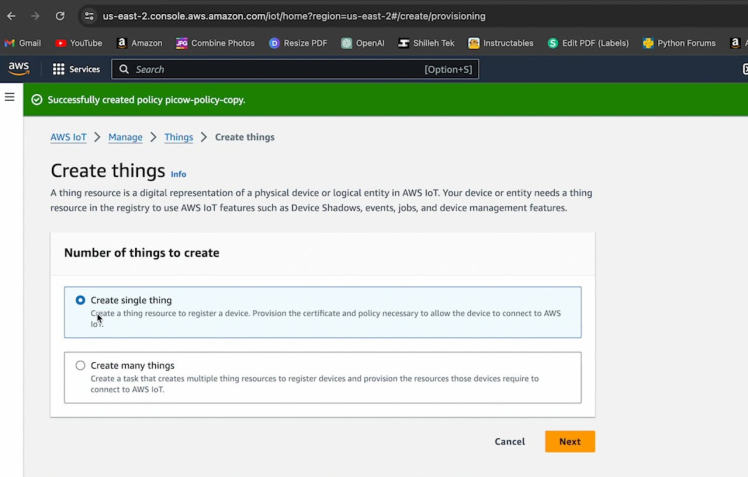
Task: Select the Create many things radio button
Action: (x=80, y=365)
